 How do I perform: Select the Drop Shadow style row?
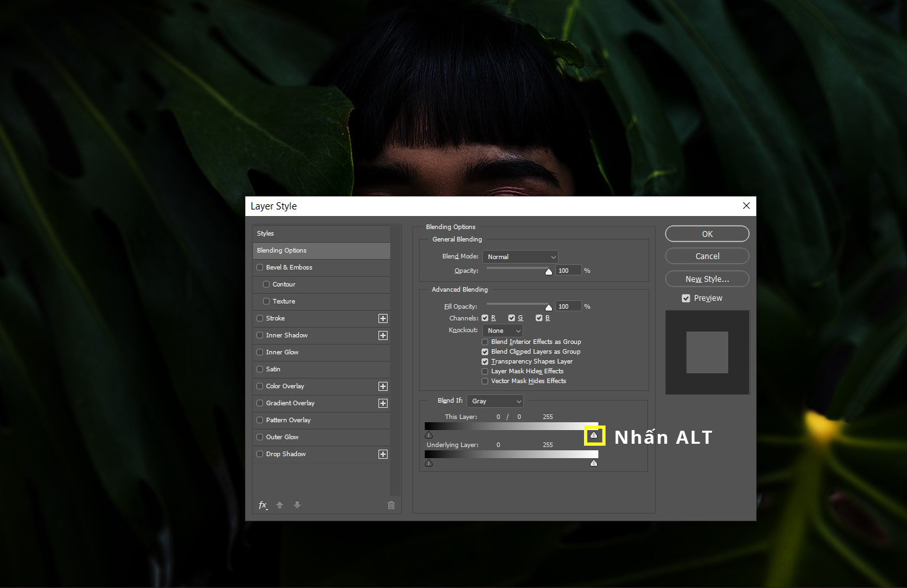[322, 454]
